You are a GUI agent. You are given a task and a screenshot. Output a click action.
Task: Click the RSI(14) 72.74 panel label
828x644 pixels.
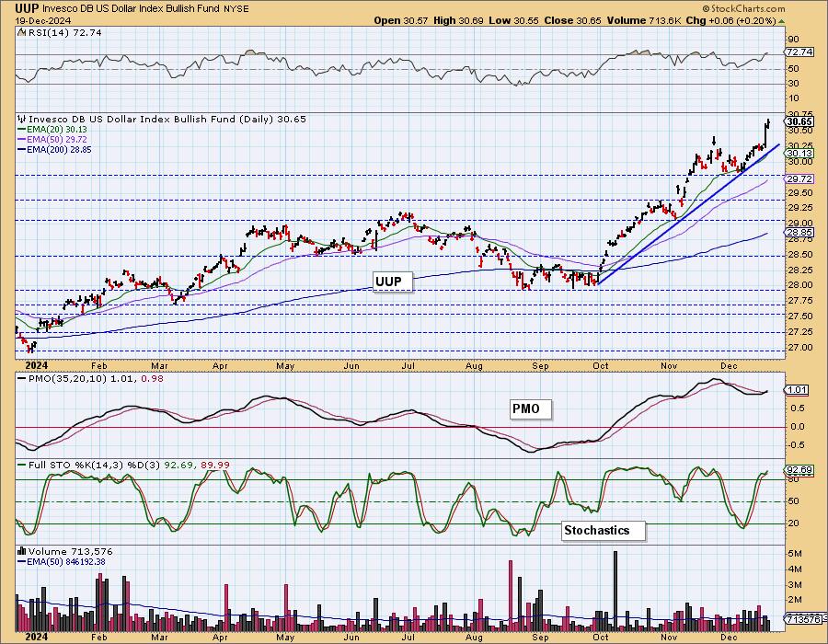[64, 33]
